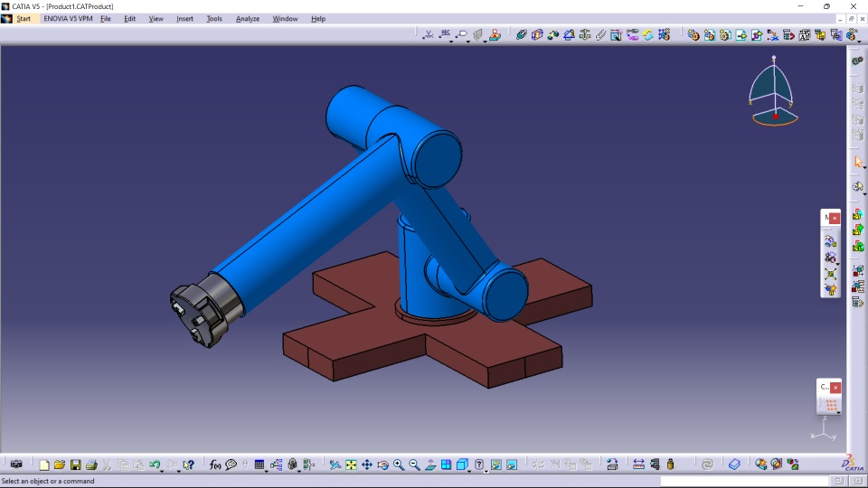Image resolution: width=868 pixels, height=488 pixels.
Task: Open the Undo history dropdown arrow
Action: 162,470
